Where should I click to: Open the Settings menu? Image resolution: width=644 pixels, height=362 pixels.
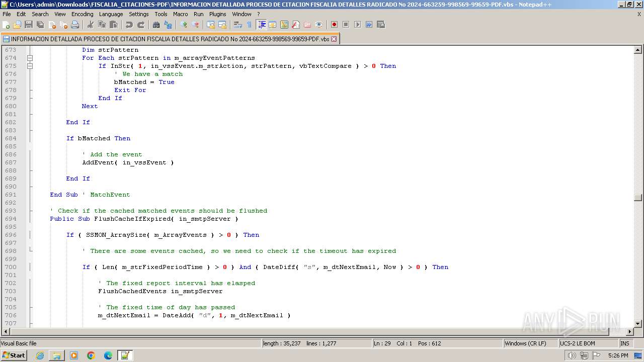(138, 14)
